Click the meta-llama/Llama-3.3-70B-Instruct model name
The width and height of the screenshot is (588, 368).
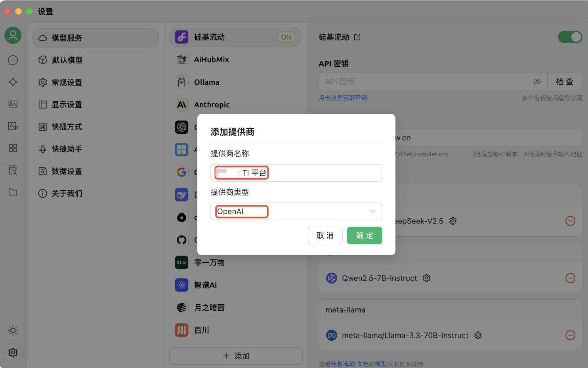[405, 336]
